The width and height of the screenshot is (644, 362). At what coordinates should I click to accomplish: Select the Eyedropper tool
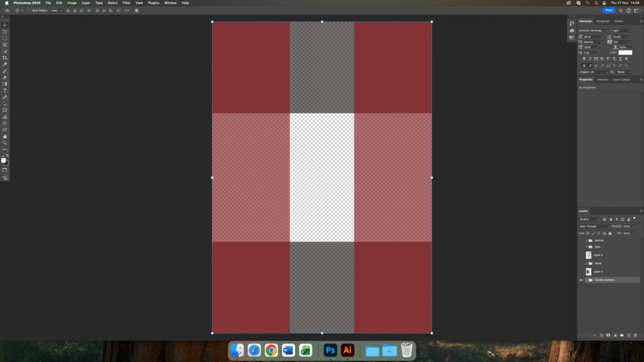point(5,65)
